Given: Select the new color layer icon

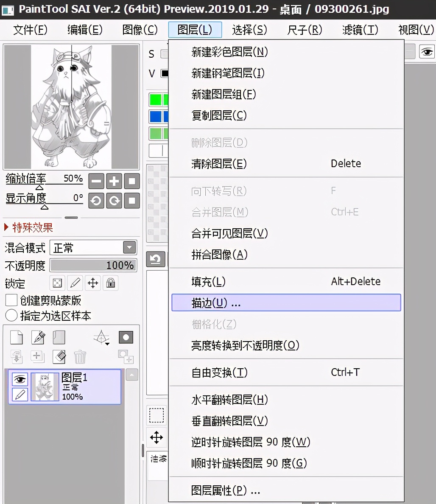Looking at the screenshot, I should point(16,336).
